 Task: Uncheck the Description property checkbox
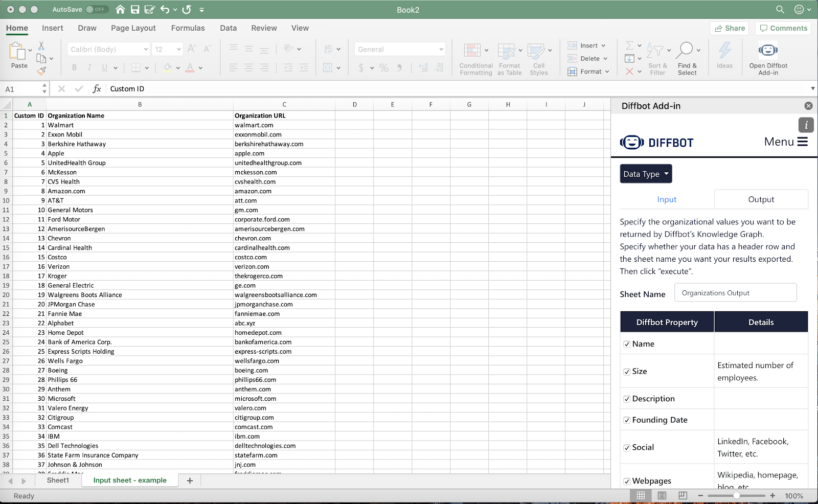coord(627,399)
